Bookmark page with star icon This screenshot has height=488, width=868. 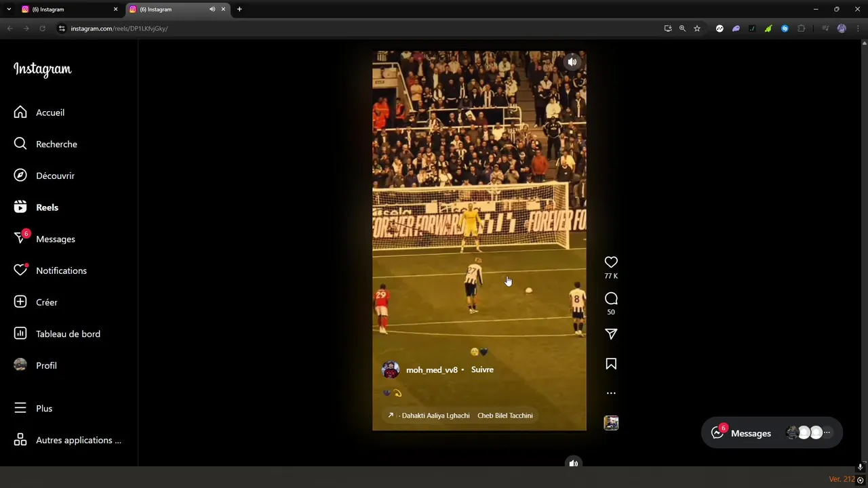696,28
